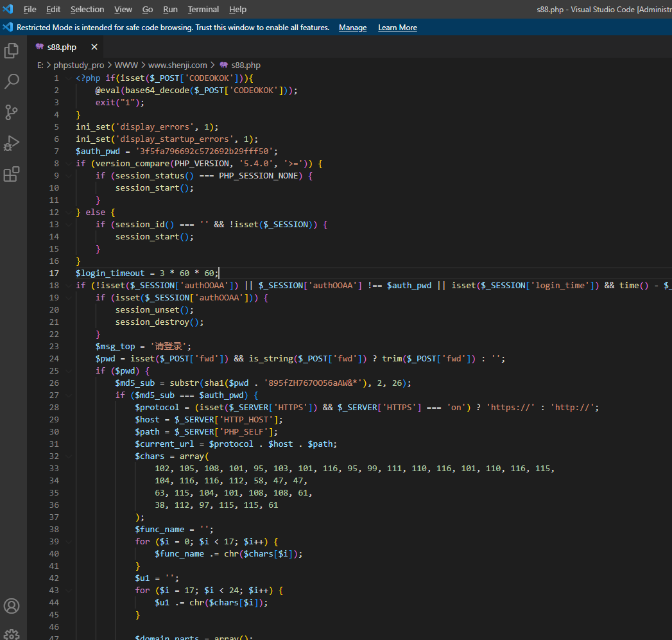
Task: Click the Manage gear icon in activity bar
Action: [x=12, y=634]
